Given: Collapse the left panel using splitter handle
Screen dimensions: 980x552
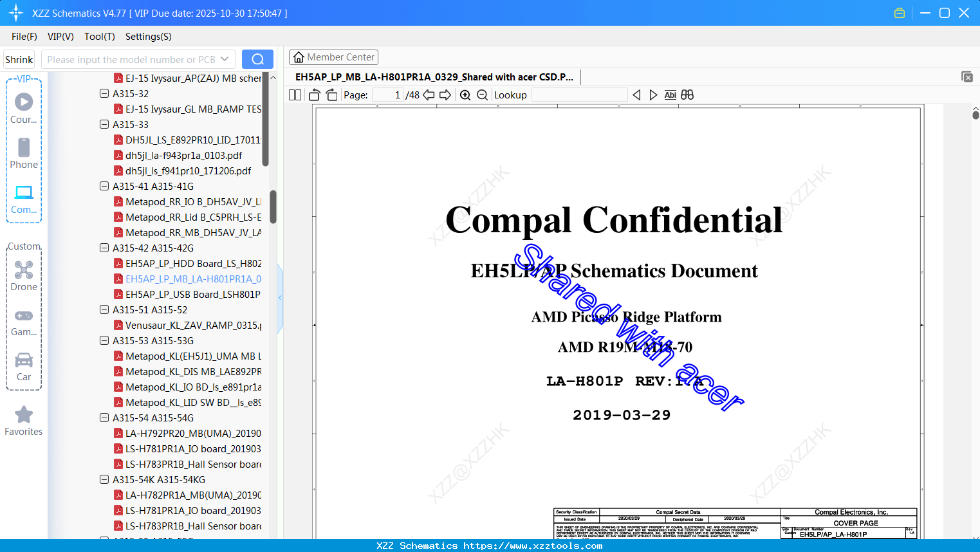Looking at the screenshot, I should point(280,298).
